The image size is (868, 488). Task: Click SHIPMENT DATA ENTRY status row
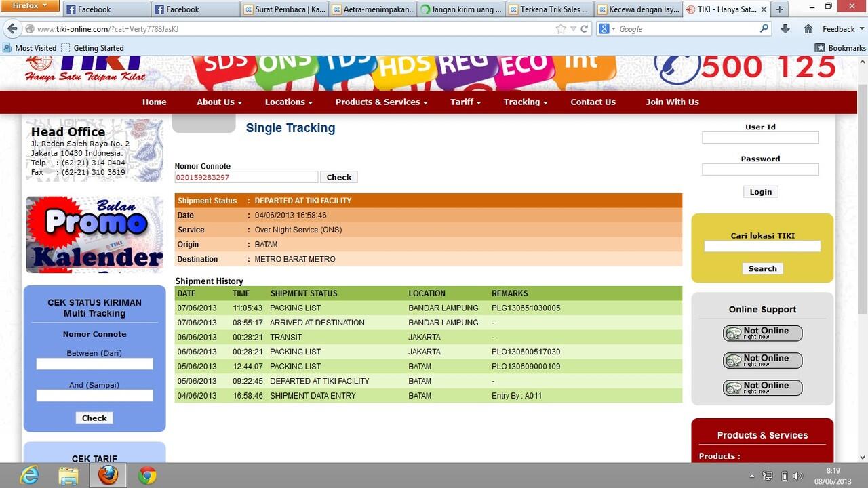(x=429, y=396)
